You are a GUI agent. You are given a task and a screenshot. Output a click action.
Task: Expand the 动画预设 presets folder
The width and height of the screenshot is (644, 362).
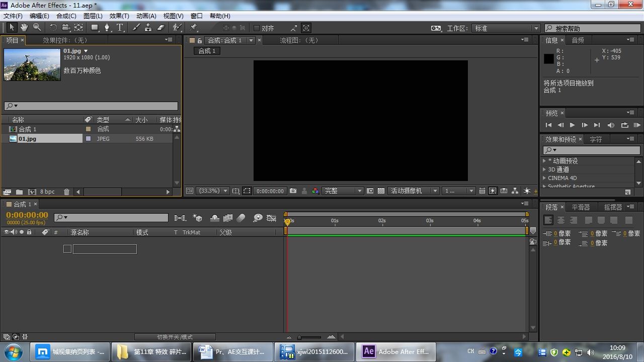[x=544, y=161]
